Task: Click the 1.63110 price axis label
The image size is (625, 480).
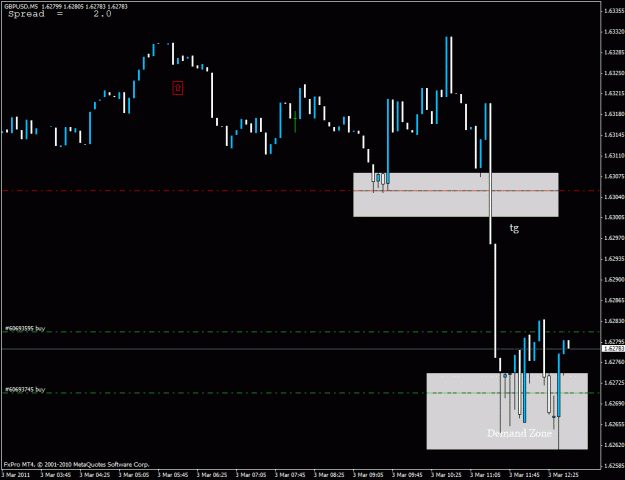Action: 614,155
